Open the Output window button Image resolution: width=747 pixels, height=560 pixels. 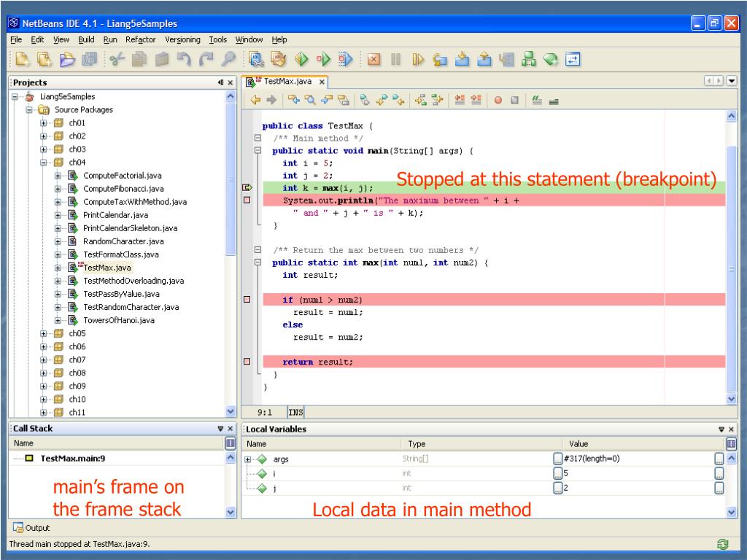pyautogui.click(x=31, y=528)
